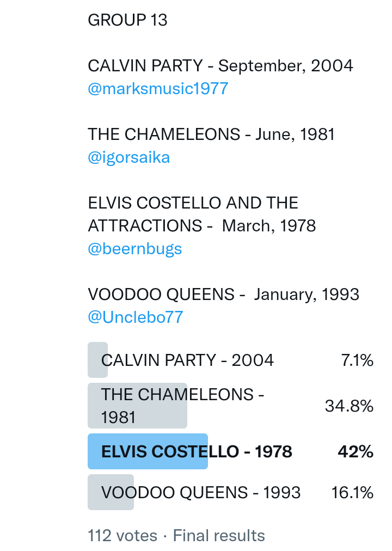Viewport: 392px width, 551px height.
Task: Select the CALVIN PARTY - 2004 poll option
Action: 187,360
